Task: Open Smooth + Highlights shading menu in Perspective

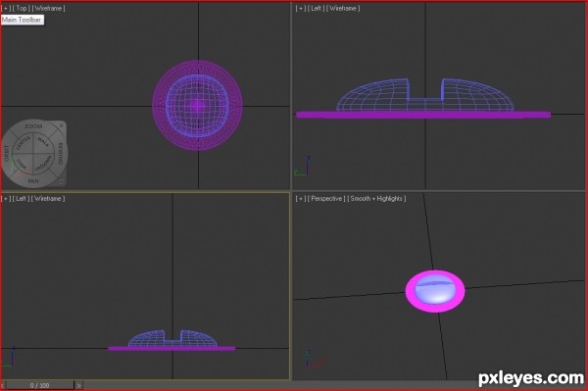Action: pos(376,199)
